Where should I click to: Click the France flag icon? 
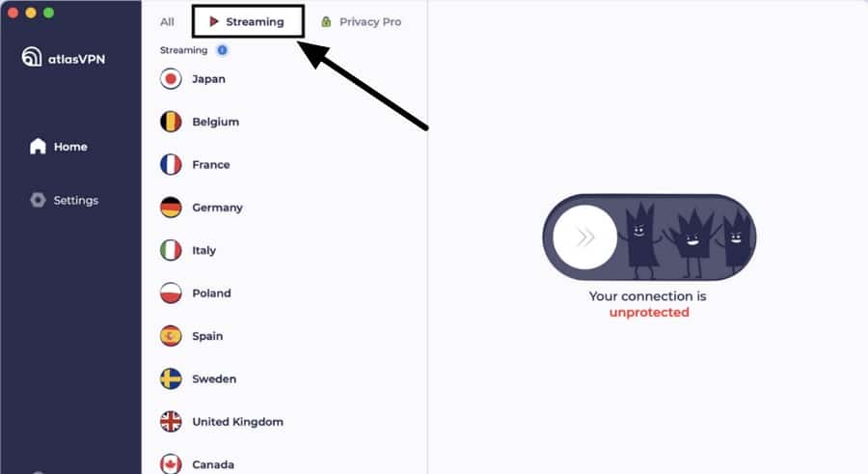[x=171, y=165]
